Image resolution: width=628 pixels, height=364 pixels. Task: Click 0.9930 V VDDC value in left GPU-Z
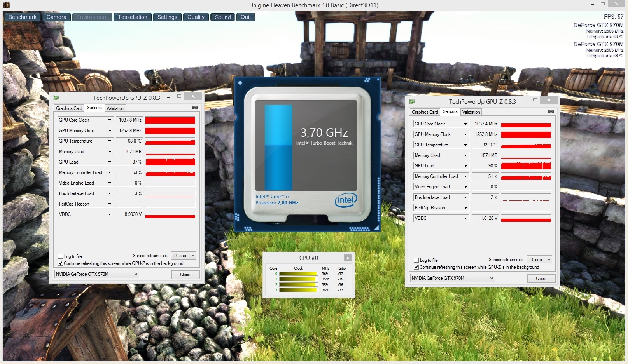[129, 214]
